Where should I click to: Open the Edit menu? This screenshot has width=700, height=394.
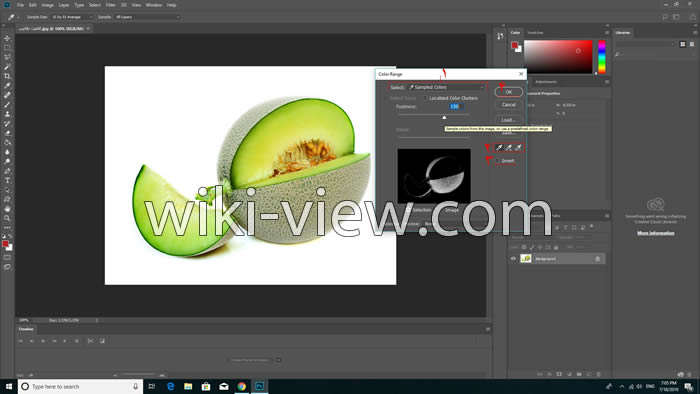pyautogui.click(x=33, y=5)
